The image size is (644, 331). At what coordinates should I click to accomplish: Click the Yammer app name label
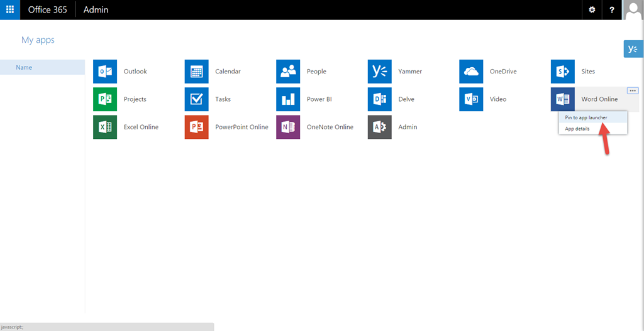(x=410, y=72)
